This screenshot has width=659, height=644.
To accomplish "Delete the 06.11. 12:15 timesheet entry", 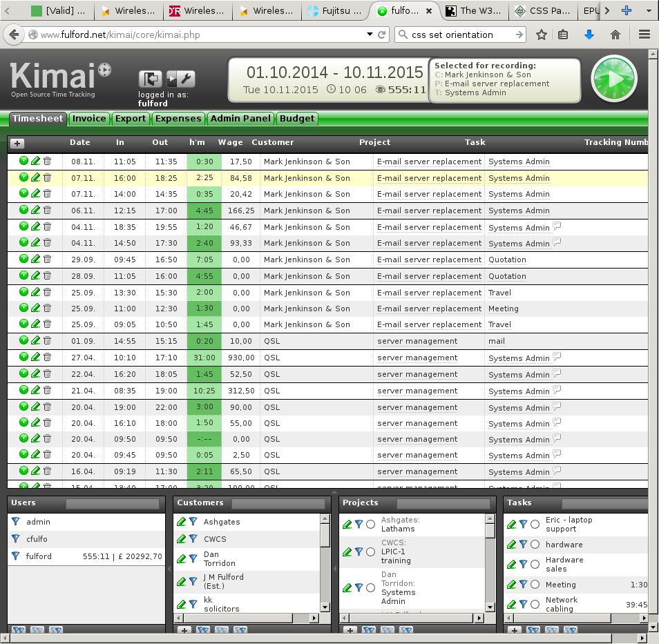I will tap(48, 210).
